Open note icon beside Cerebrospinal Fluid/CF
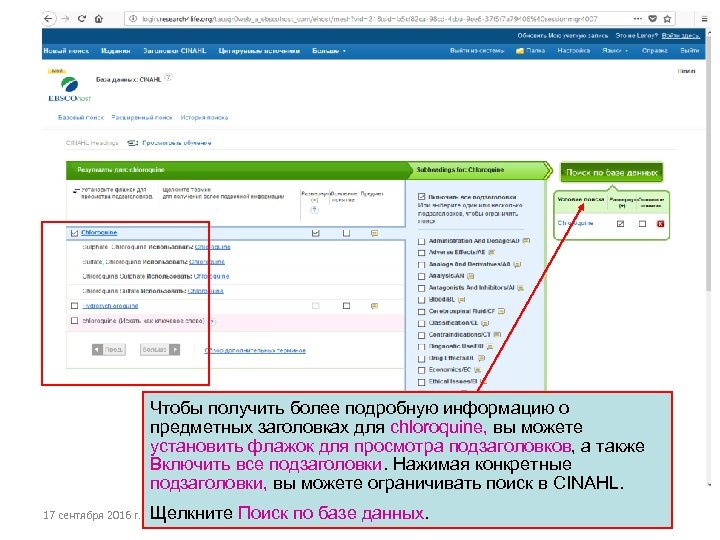720x540 pixels. pos(501,311)
